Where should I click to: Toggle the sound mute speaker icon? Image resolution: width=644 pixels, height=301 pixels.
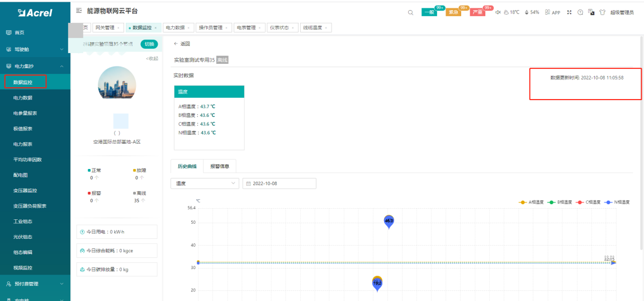pyautogui.click(x=497, y=12)
